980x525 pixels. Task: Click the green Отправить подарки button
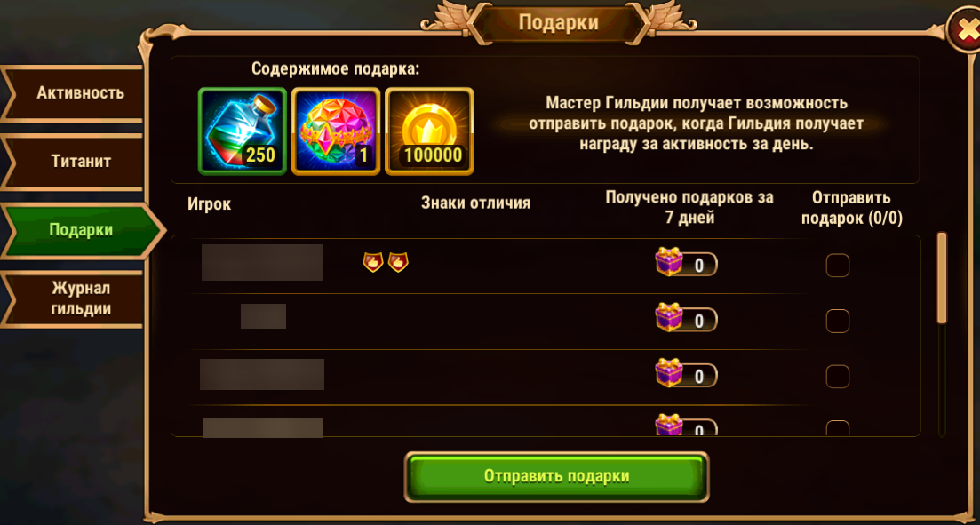556,476
